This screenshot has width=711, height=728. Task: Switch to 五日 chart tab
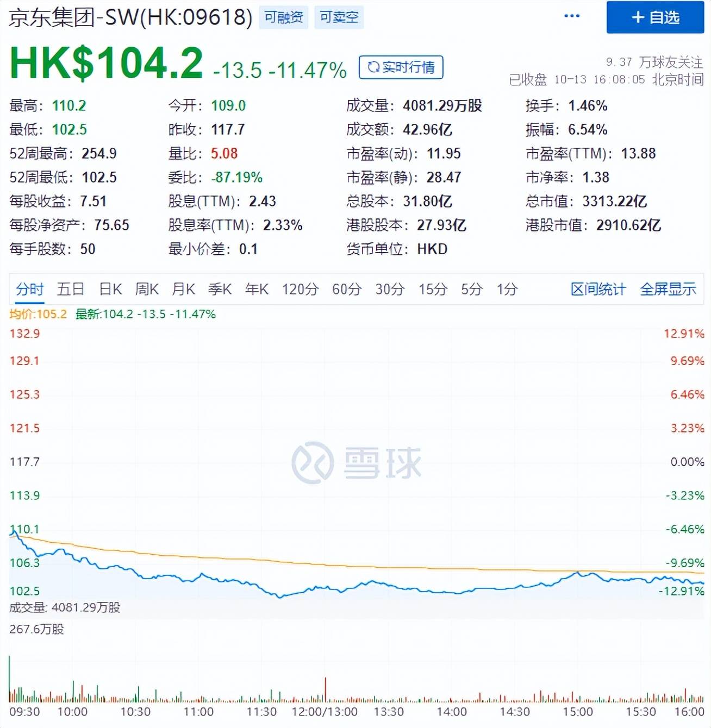[71, 289]
